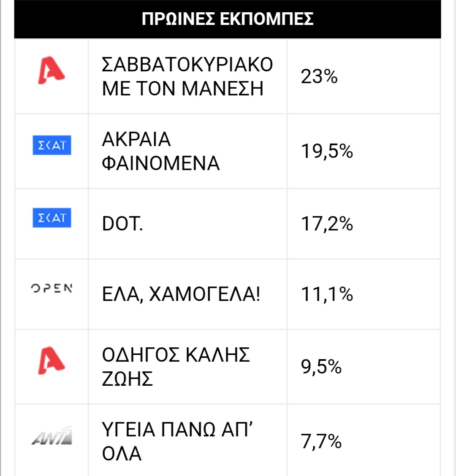Click the 7,7% rating value

pos(321,441)
